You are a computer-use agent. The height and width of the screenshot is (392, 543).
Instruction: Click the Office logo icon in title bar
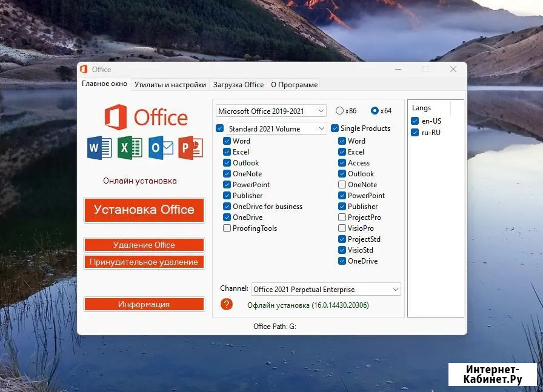(x=84, y=69)
